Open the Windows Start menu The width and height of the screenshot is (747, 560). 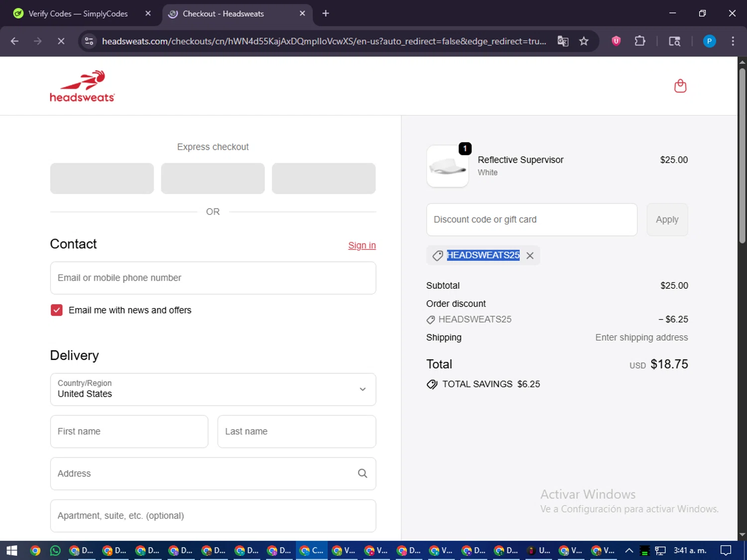coord(12,551)
